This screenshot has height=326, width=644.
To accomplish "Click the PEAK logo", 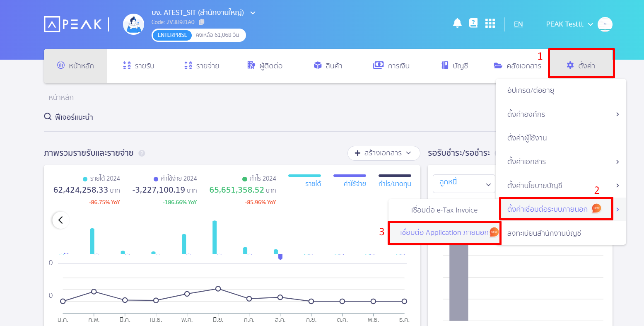I will point(73,24).
